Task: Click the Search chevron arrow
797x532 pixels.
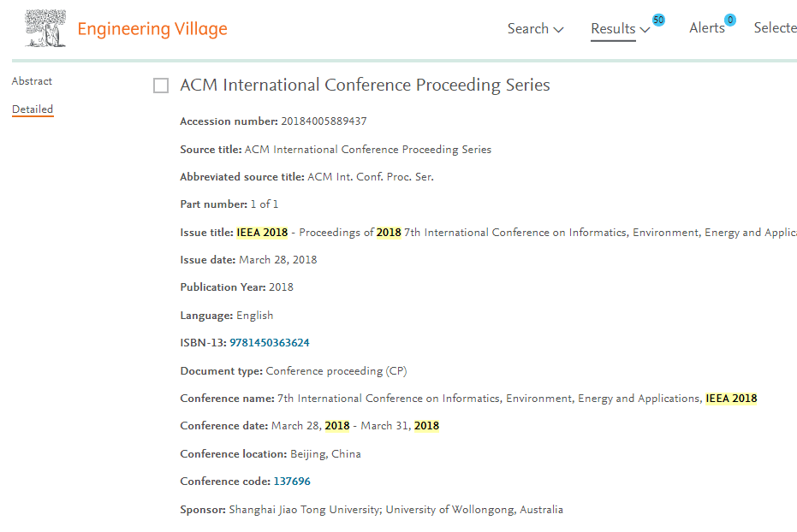Action: point(558,30)
